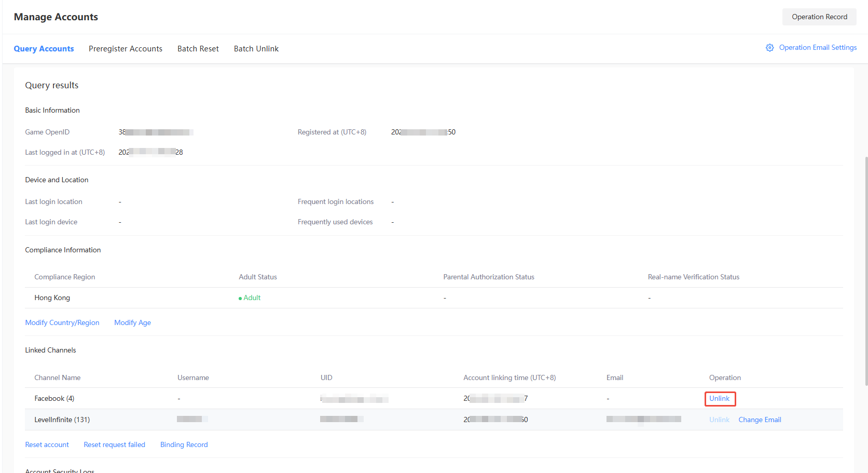Switch to the Query Accounts tab
The height and width of the screenshot is (473, 868).
tap(44, 49)
